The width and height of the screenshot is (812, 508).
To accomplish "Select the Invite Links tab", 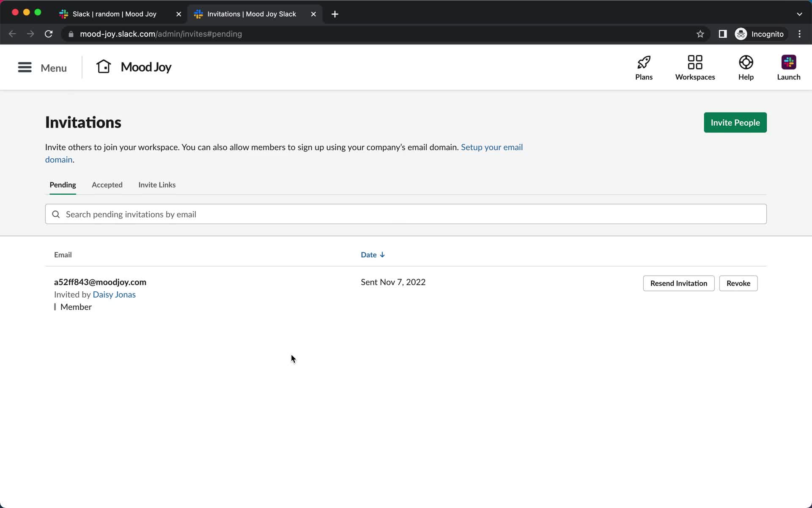I will tap(156, 184).
